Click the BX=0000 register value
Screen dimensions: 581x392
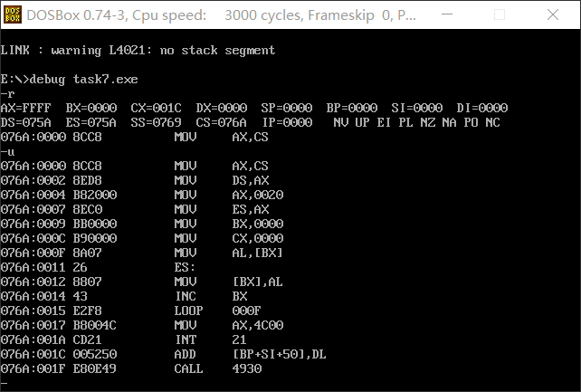pyautogui.click(x=91, y=109)
